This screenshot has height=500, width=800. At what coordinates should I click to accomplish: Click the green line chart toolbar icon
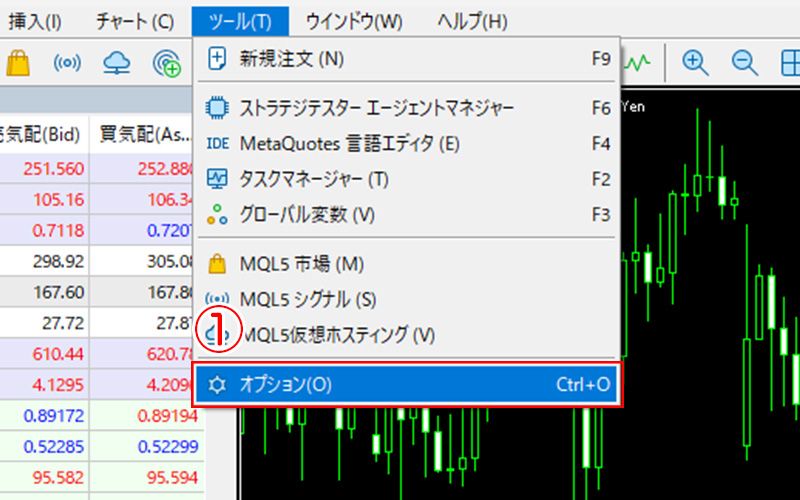tap(640, 62)
